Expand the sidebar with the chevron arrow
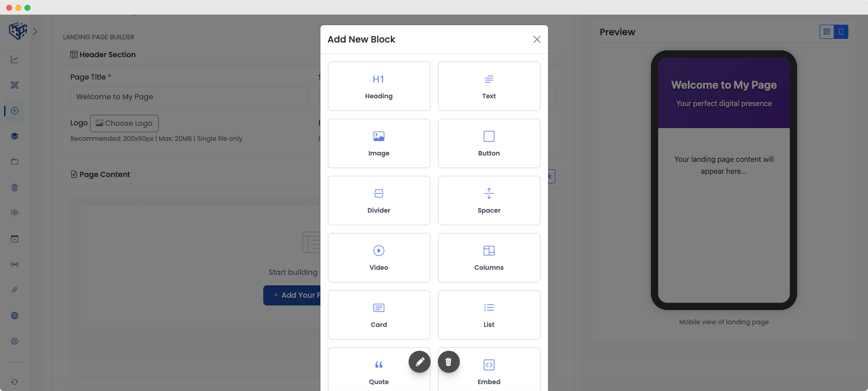The width and height of the screenshot is (868, 391). 35,32
